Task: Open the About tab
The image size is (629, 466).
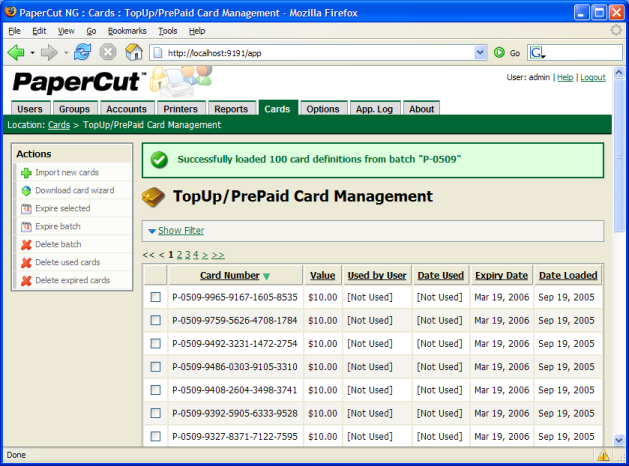Action: pos(422,109)
